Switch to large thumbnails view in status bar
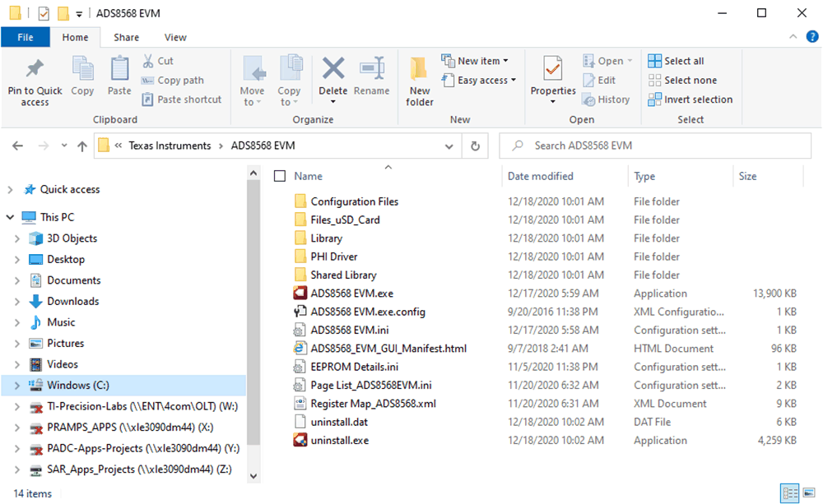This screenshot has height=504, width=823. click(811, 492)
